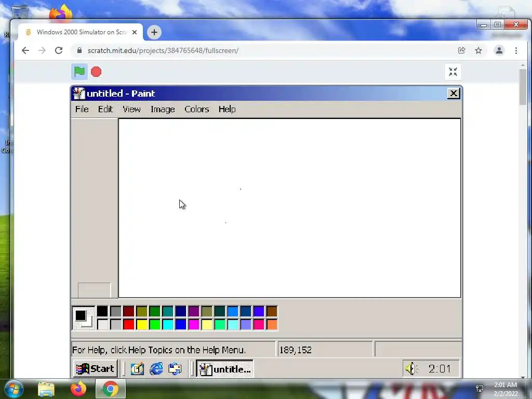The width and height of the screenshot is (532, 399).
Task: Open Firefox from the Windows taskbar
Action: click(x=78, y=389)
